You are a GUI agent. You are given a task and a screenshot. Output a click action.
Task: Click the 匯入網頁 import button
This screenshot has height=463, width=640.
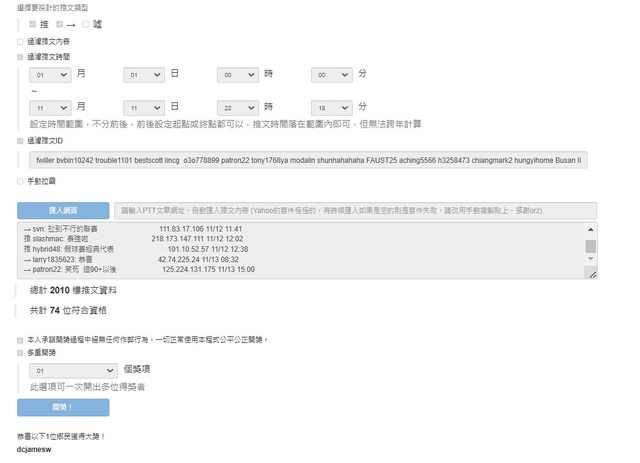pyautogui.click(x=62, y=210)
